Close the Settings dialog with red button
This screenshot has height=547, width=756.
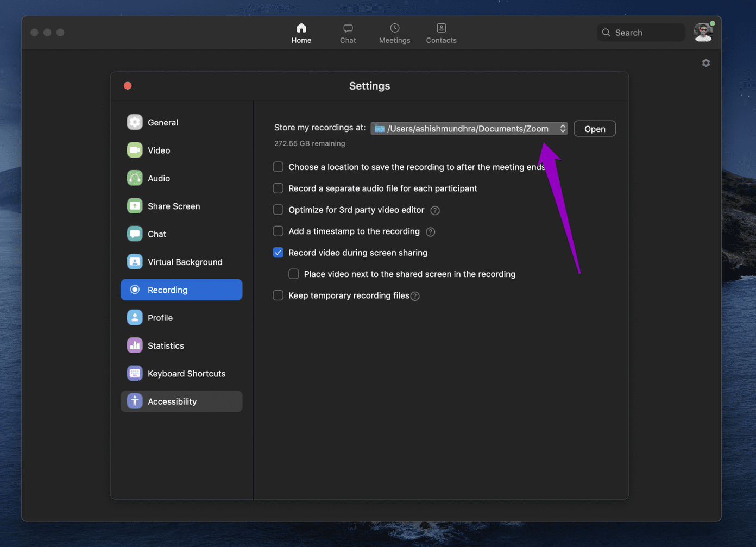(x=128, y=86)
